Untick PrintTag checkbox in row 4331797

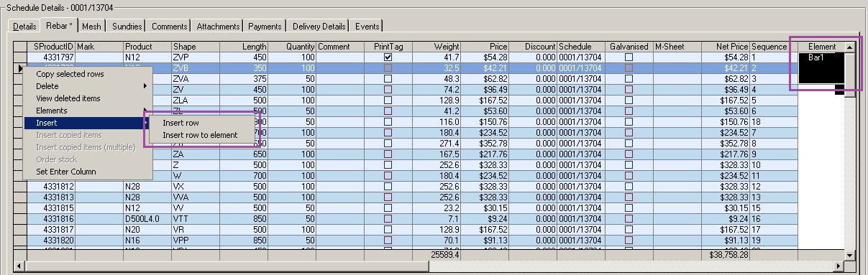[388, 57]
